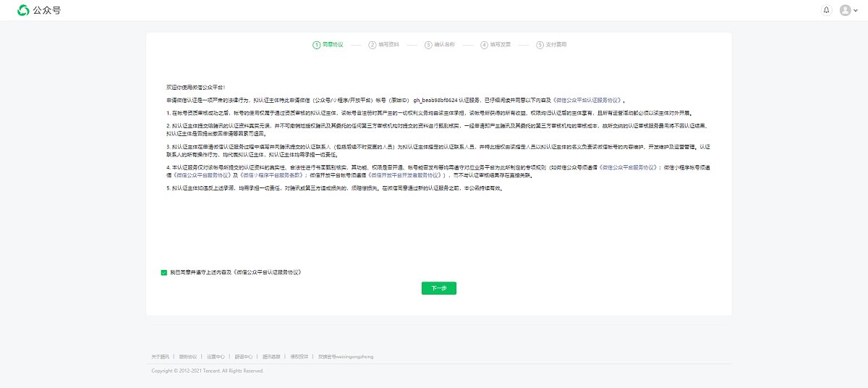The width and height of the screenshot is (868, 388).
Task: Open footer link 关于腾讯
Action: point(161,357)
